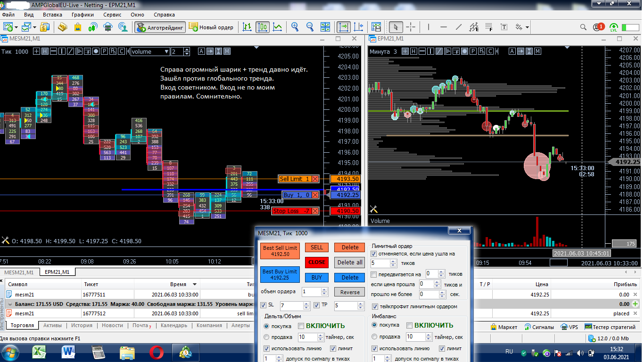Select the equidistant channel tool

[x=474, y=27]
